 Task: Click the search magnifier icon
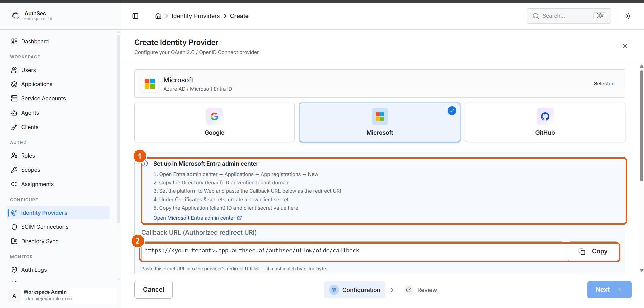(x=536, y=16)
